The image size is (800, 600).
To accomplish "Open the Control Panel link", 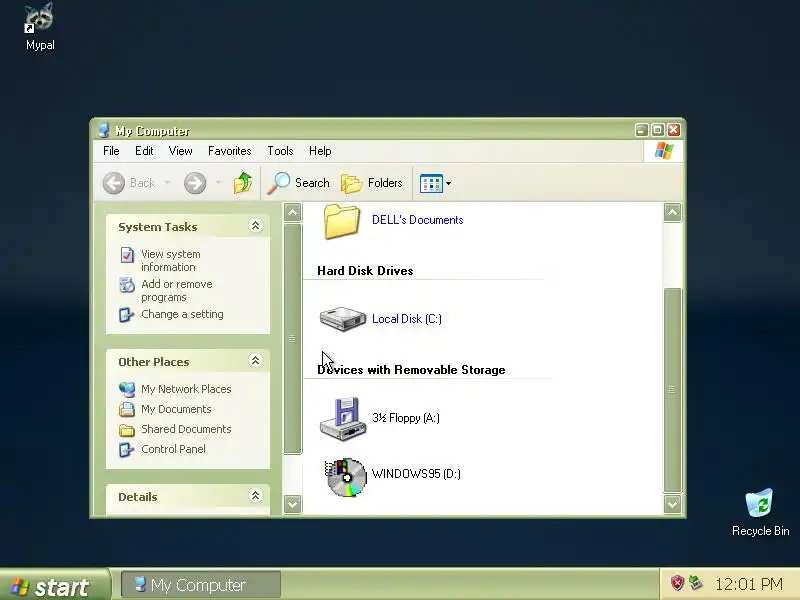I will (x=173, y=449).
